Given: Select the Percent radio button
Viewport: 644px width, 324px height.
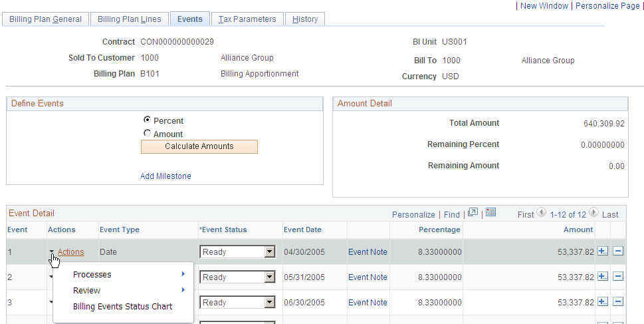Looking at the screenshot, I should tap(147, 120).
